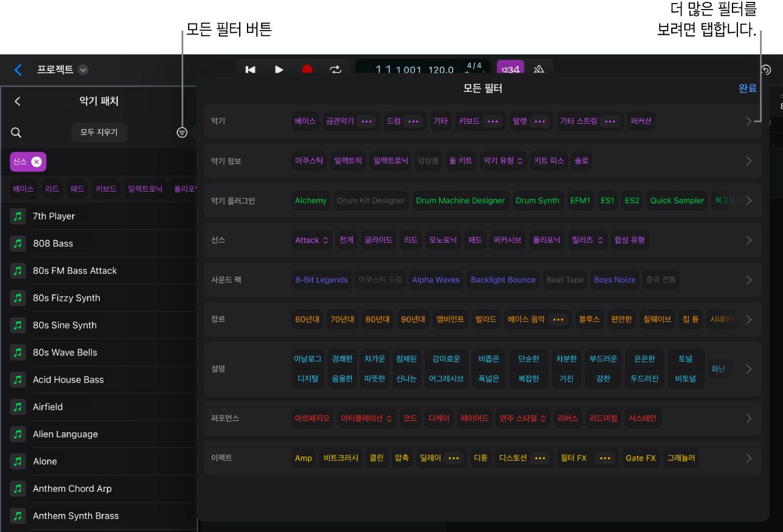Open the 릴리즈 dropdown filter
The height and width of the screenshot is (532, 783).
587,240
